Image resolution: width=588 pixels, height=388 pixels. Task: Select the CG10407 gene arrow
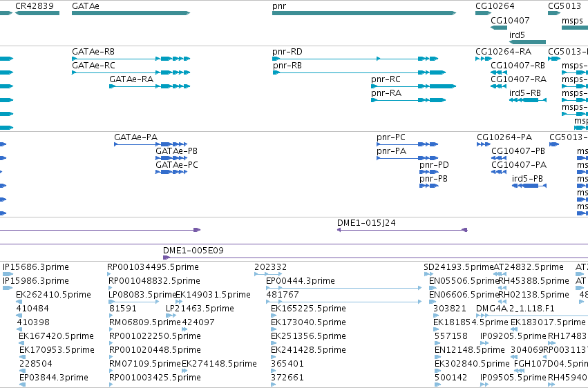499,28
